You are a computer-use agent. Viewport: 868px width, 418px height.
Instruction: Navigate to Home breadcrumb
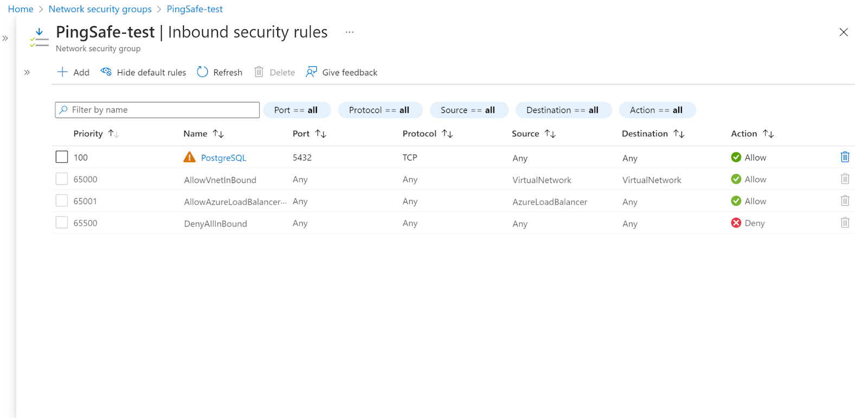21,9
